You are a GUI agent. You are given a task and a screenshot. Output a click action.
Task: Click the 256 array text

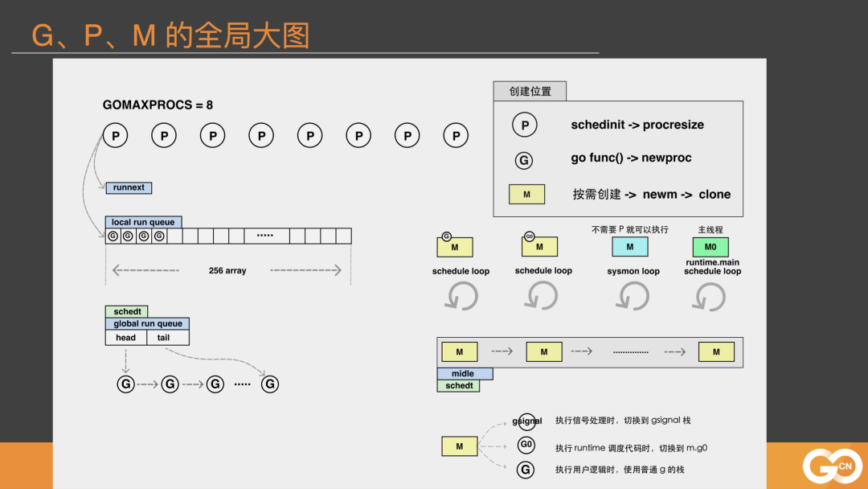(227, 271)
